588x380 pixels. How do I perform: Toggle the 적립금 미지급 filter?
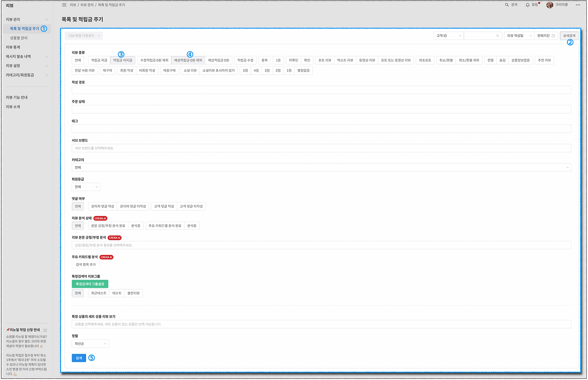[x=123, y=60]
